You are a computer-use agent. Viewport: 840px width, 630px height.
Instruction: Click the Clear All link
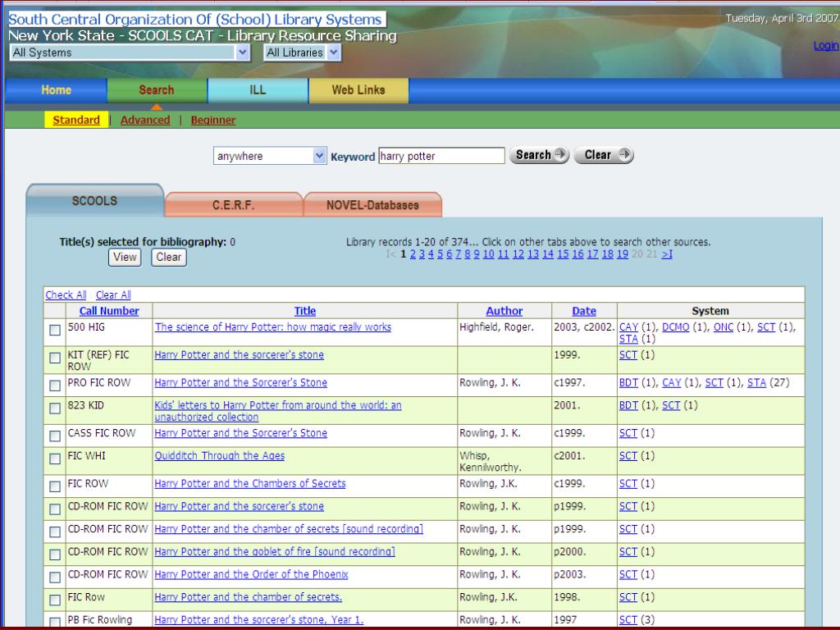tap(113, 294)
